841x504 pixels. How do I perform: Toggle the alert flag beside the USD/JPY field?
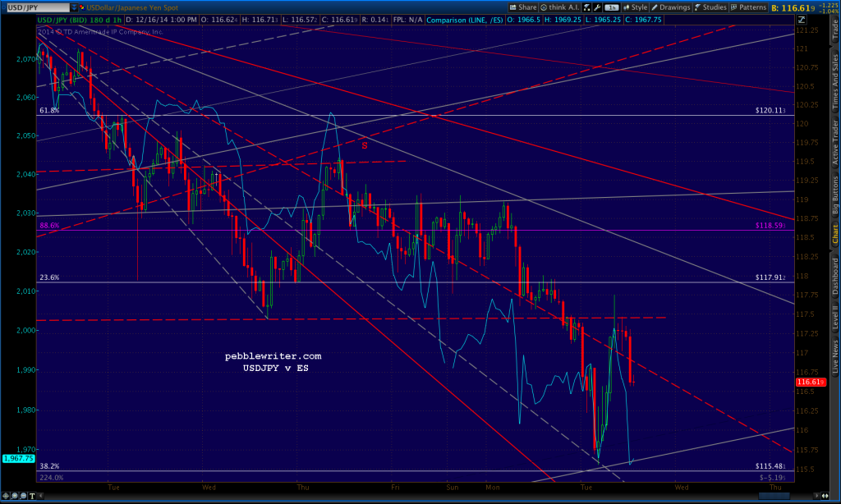(x=82, y=6)
